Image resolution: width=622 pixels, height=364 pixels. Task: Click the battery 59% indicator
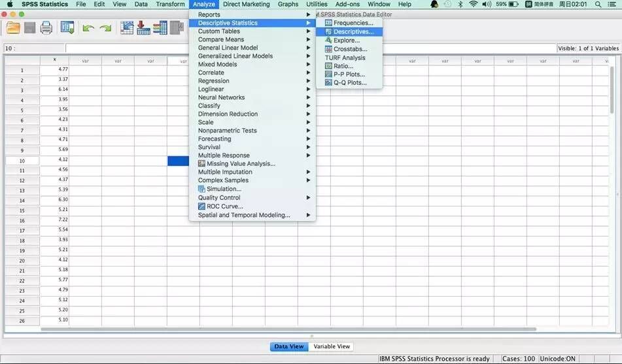(507, 4)
